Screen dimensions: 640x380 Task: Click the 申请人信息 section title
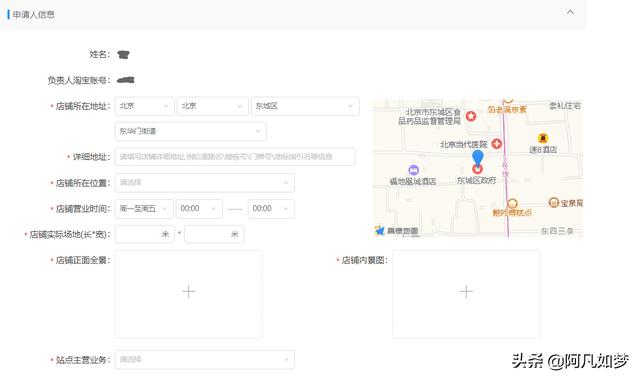pos(33,15)
